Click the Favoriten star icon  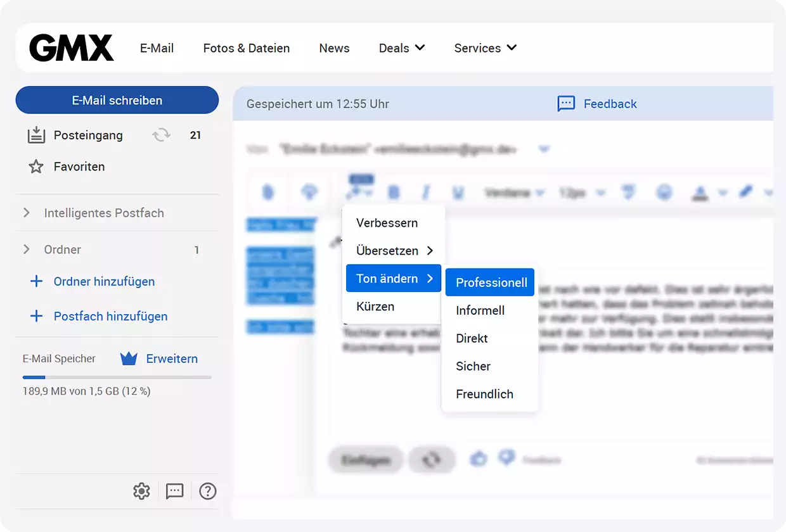pos(36,167)
